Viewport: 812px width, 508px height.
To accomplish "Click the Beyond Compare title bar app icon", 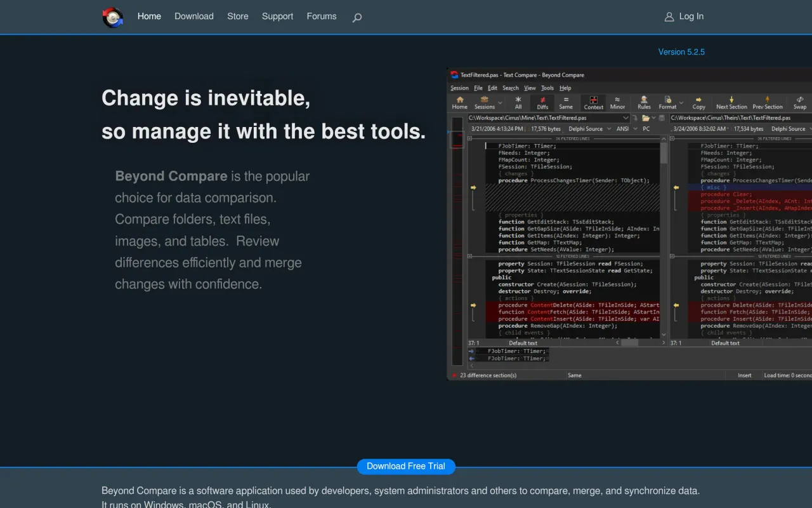I will pyautogui.click(x=455, y=75).
